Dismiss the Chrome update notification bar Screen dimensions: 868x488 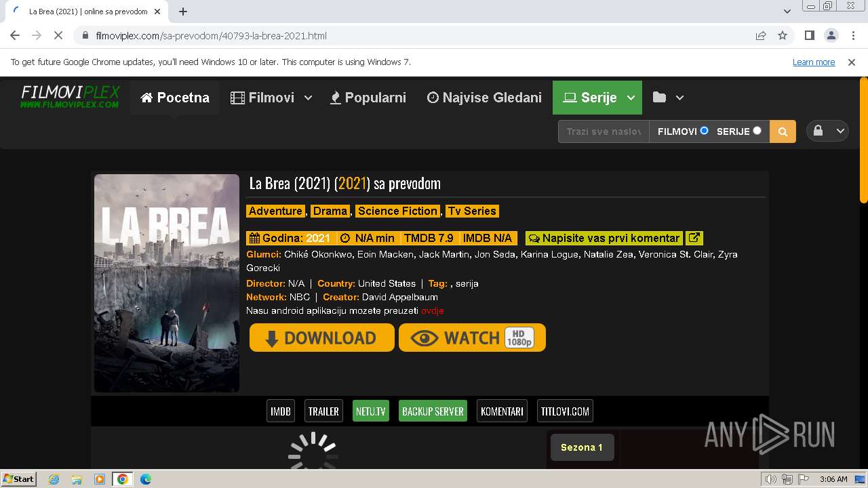click(852, 62)
